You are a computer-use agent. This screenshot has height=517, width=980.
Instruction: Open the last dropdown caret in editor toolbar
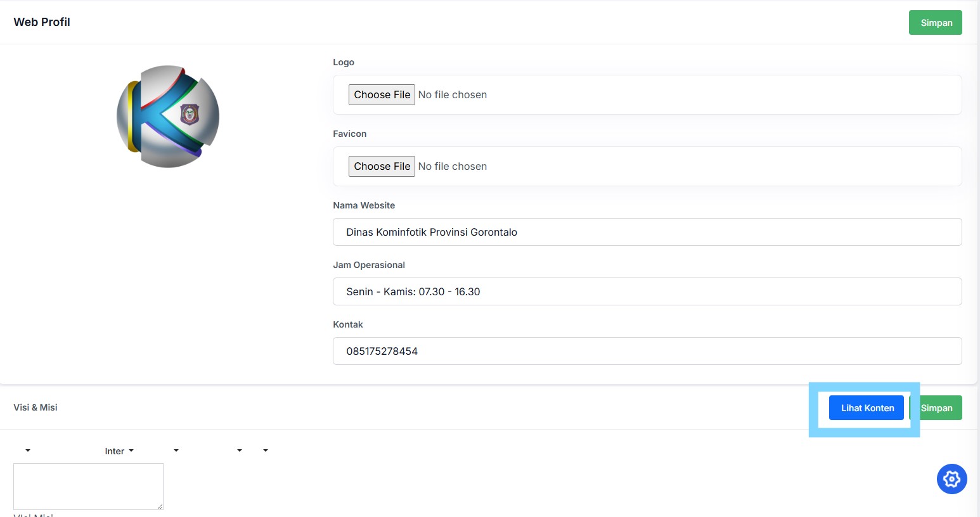coord(266,450)
